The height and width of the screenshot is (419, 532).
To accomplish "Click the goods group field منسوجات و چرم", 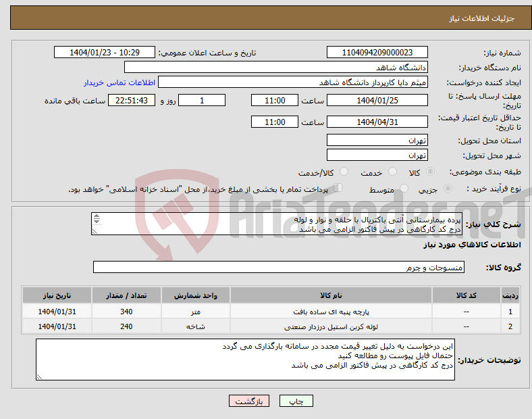I will tap(279, 267).
